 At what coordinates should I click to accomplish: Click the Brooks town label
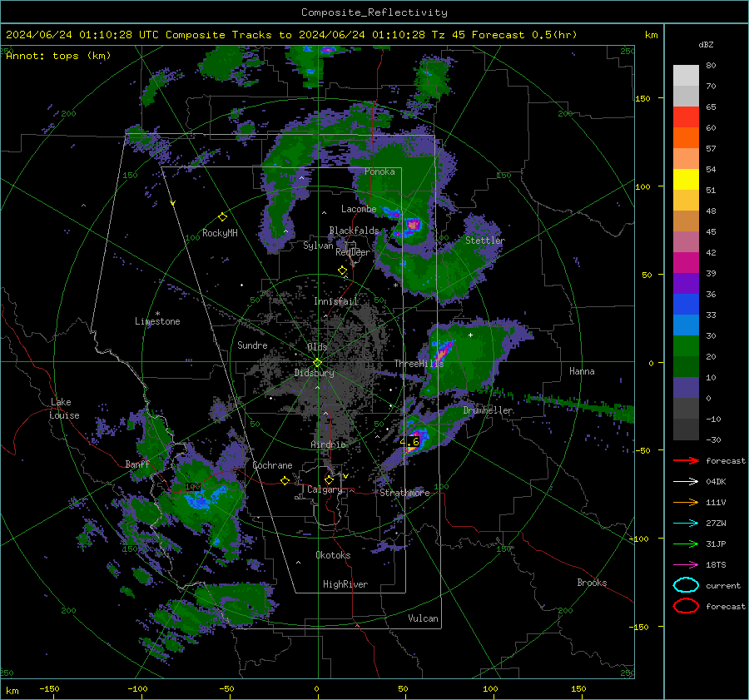pos(592,583)
